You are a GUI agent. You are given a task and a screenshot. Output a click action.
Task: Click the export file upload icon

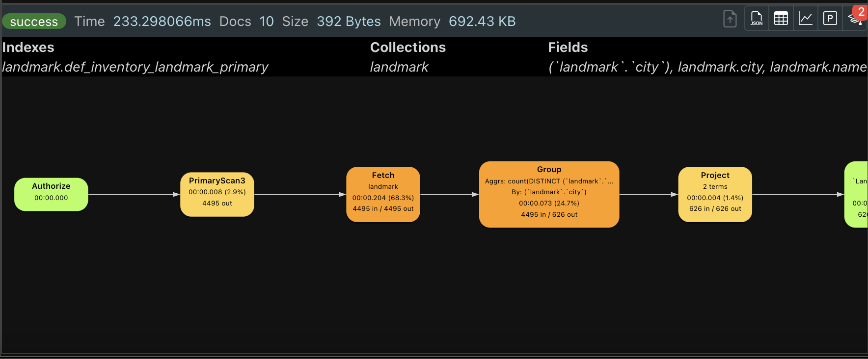pyautogui.click(x=730, y=19)
